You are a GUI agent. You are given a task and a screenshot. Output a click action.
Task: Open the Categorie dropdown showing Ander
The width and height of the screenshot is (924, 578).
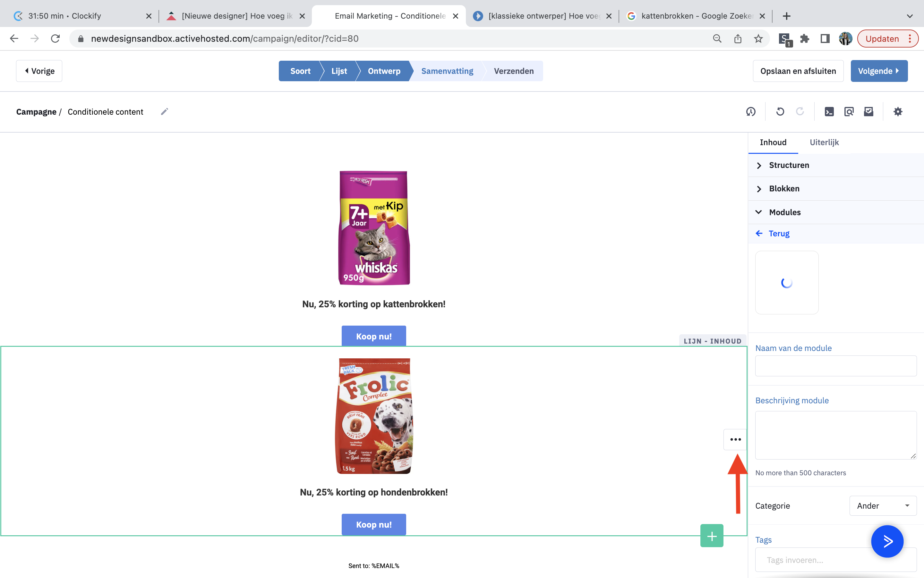(883, 506)
